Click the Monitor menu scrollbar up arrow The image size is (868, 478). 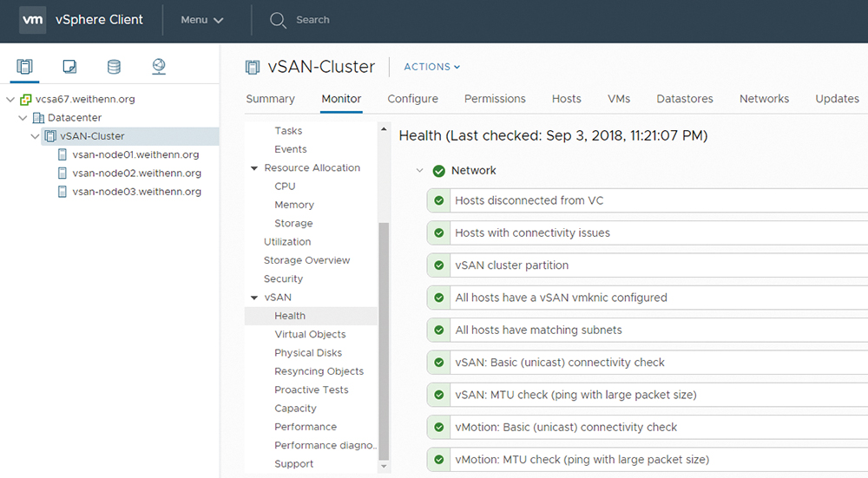click(x=384, y=129)
